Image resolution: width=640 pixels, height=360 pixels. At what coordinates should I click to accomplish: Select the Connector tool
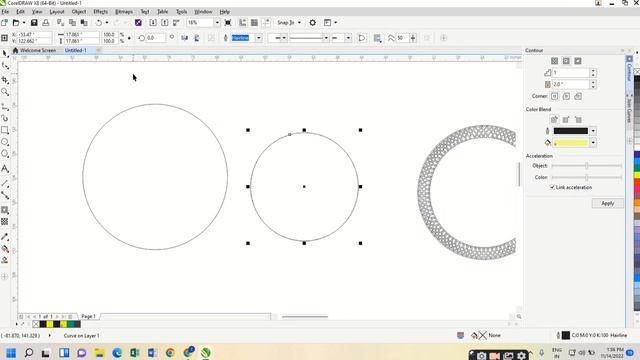click(5, 196)
